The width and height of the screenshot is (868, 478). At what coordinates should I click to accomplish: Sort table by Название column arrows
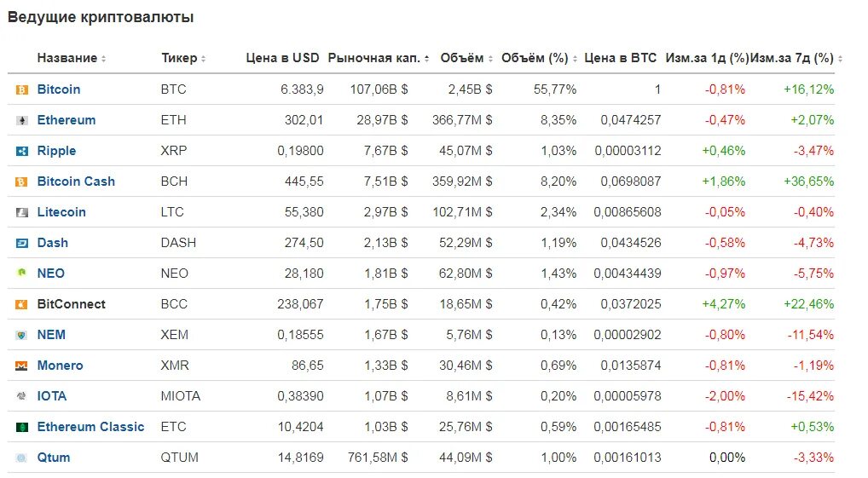104,59
